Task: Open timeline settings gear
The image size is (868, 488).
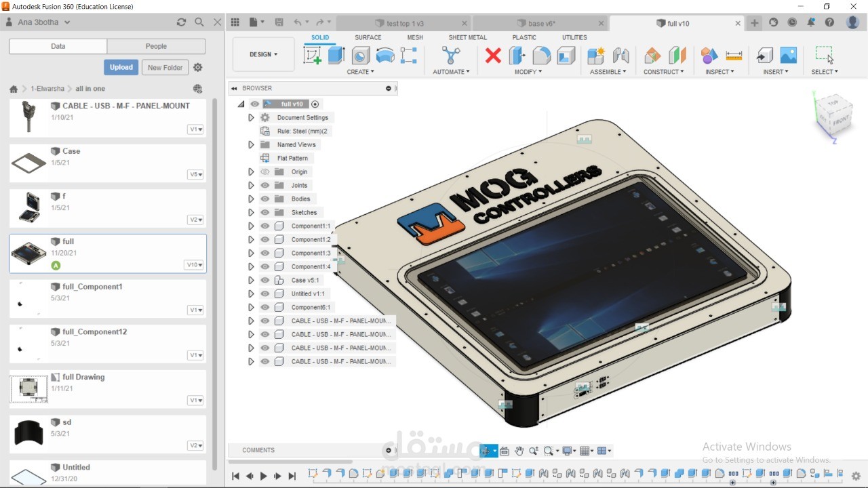Action: (856, 476)
